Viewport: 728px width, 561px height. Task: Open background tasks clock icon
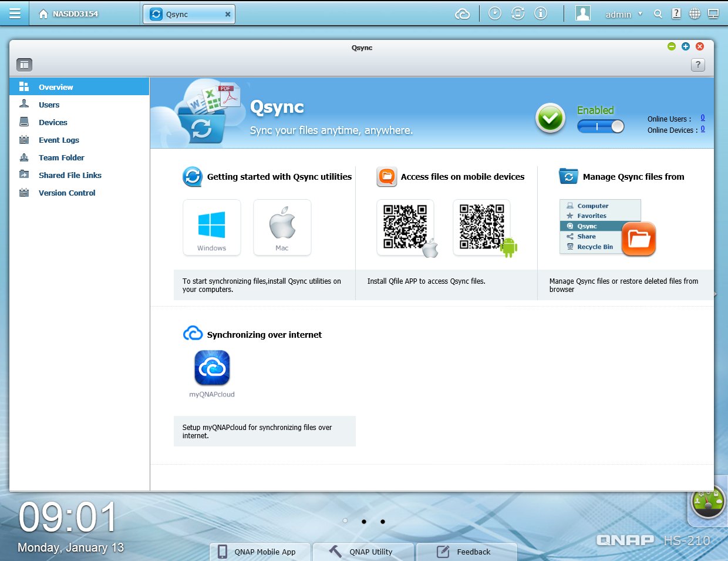(x=495, y=13)
